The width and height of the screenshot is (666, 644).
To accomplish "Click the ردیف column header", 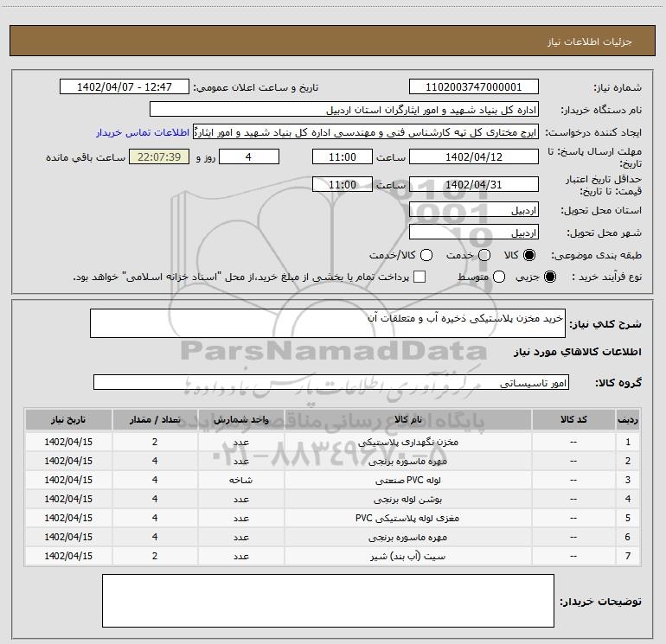I will (x=628, y=420).
